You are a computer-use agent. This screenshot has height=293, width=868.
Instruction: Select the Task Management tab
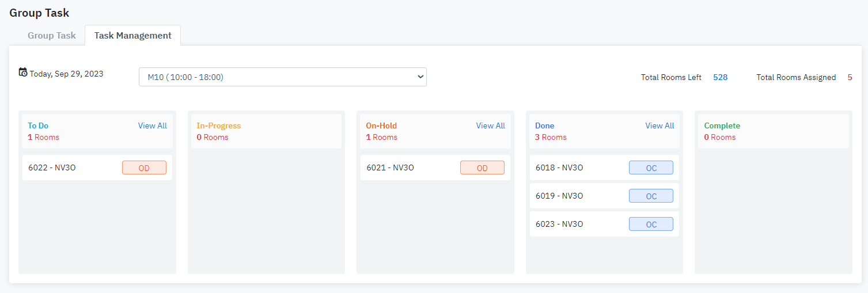pyautogui.click(x=132, y=36)
